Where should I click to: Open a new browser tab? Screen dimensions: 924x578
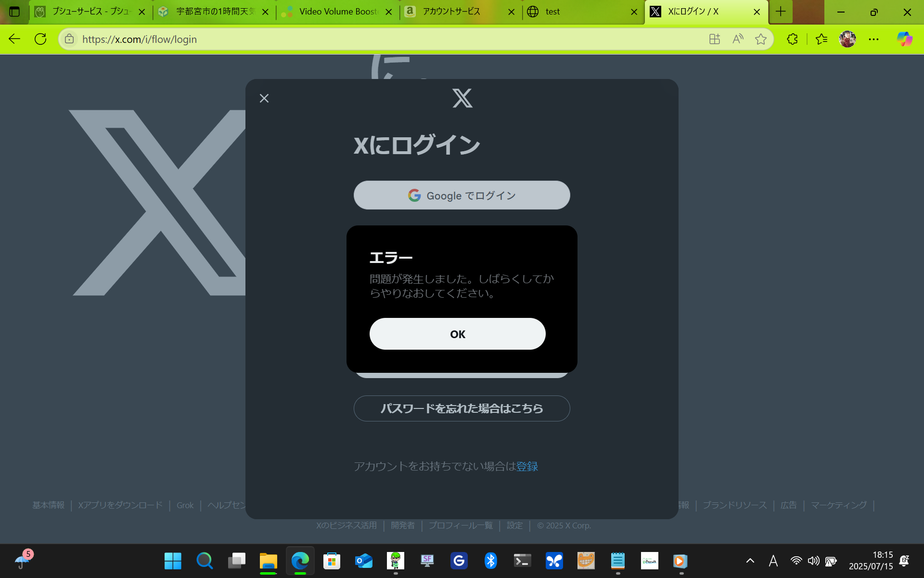[781, 12]
